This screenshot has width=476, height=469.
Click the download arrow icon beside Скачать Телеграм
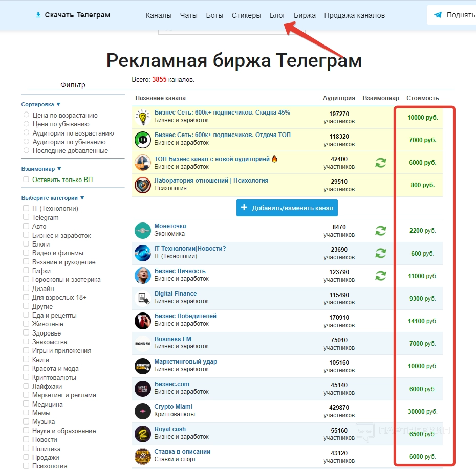click(x=38, y=15)
